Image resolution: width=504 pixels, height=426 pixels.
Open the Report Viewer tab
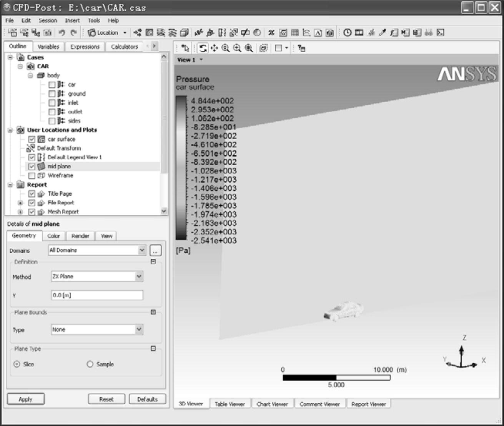(x=369, y=404)
